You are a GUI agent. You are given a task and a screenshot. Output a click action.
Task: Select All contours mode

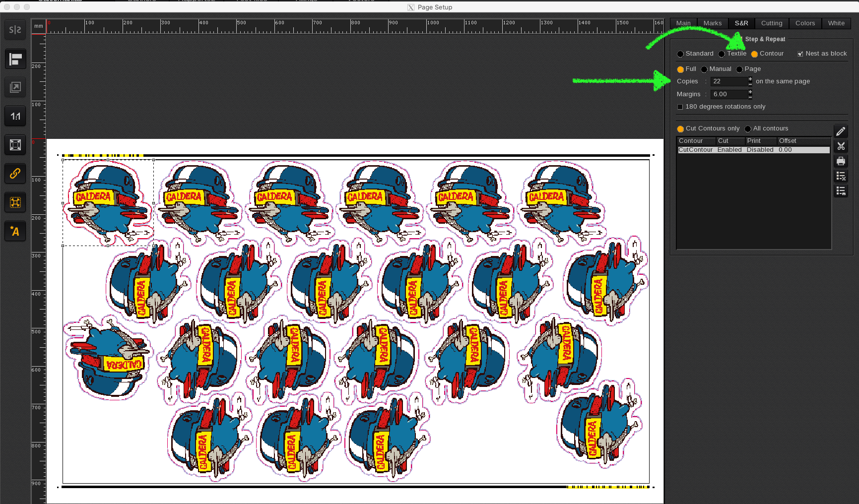tap(748, 128)
